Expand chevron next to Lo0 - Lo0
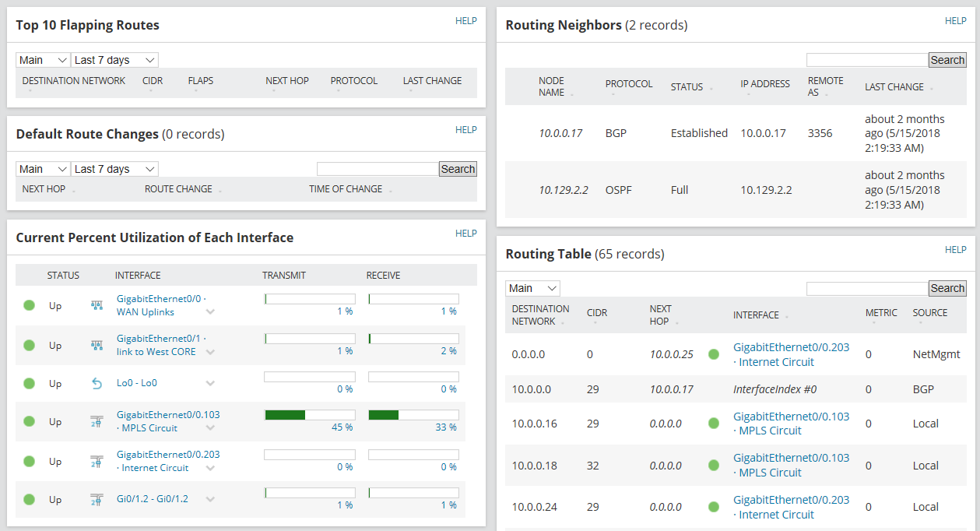The image size is (980, 531). [x=210, y=383]
